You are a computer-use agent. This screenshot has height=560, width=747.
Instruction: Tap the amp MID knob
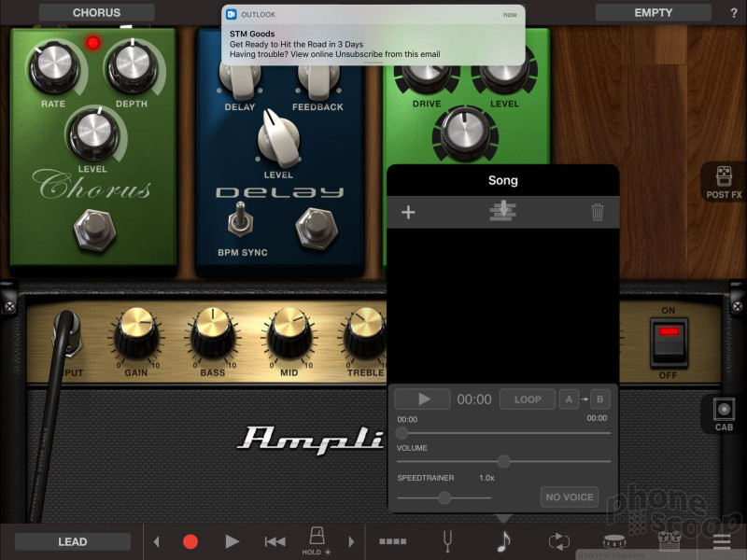(x=289, y=333)
